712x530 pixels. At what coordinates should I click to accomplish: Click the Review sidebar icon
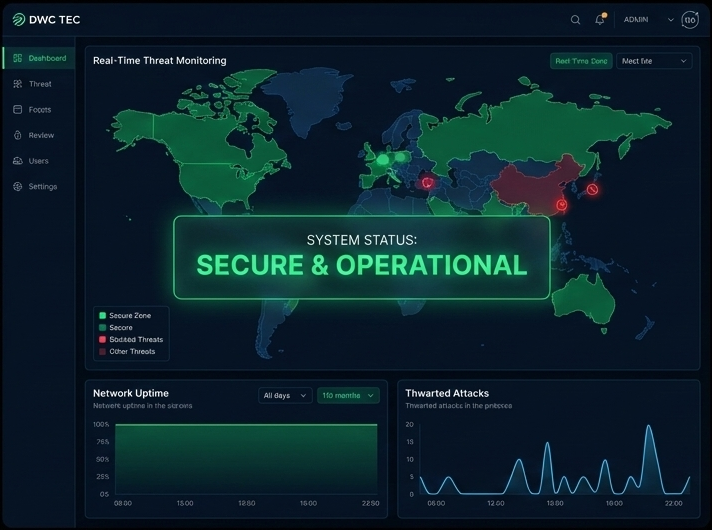[x=18, y=135]
